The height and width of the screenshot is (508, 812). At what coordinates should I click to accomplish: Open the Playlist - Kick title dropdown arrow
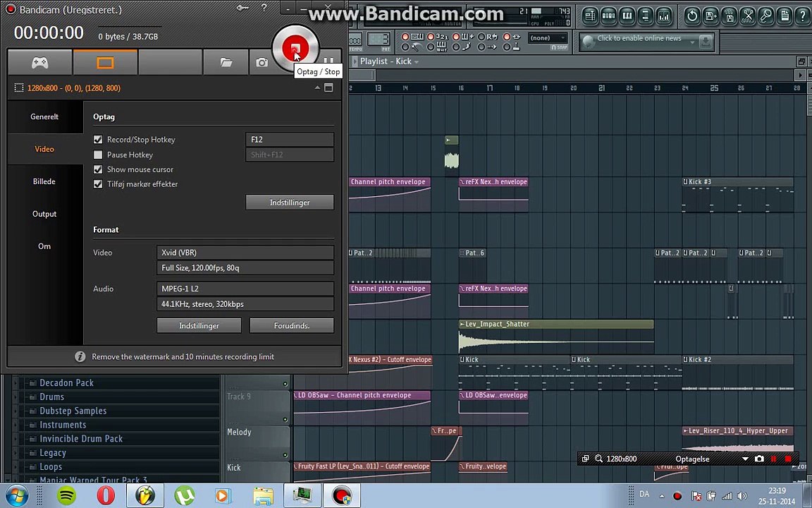click(x=417, y=61)
